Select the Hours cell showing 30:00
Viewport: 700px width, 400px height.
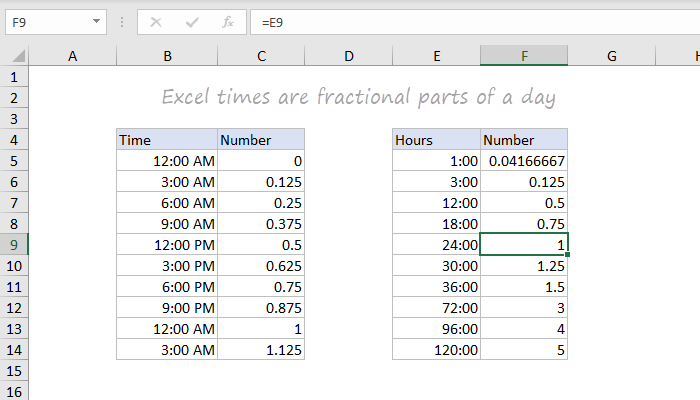pyautogui.click(x=437, y=266)
